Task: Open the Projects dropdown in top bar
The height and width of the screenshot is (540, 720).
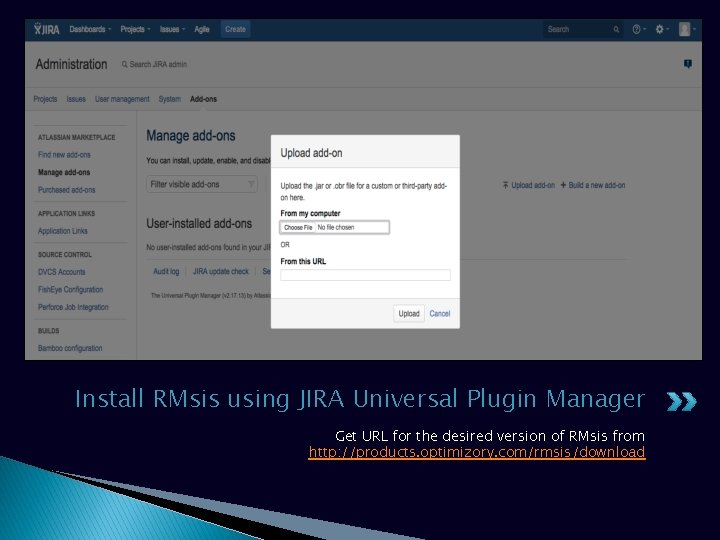Action: tap(135, 29)
